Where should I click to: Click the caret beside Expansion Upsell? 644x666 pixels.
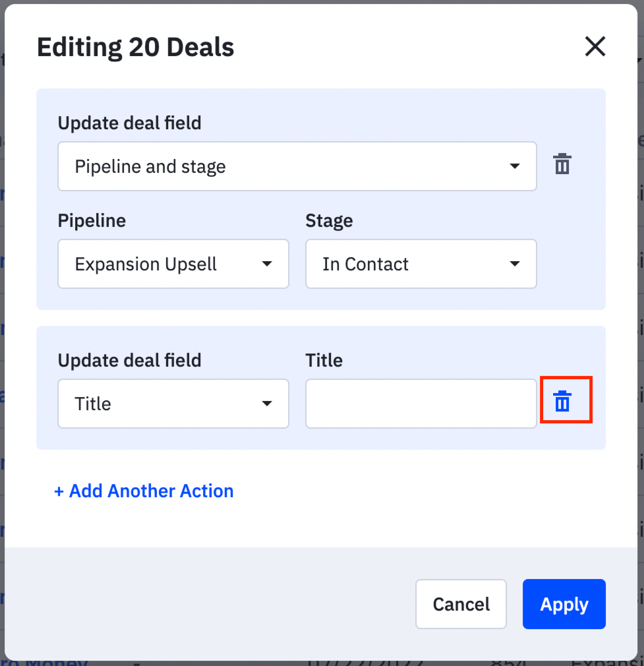tap(266, 264)
